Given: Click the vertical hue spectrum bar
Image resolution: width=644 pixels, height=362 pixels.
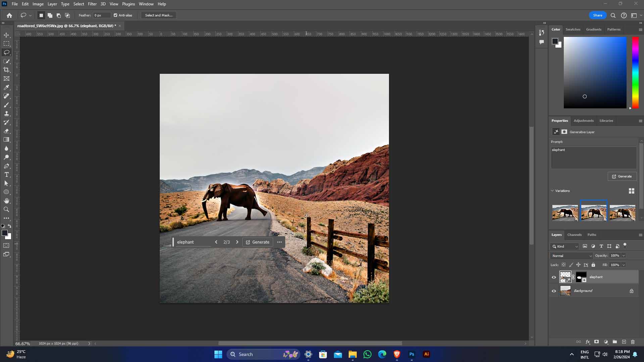Looking at the screenshot, I should click(x=635, y=72).
